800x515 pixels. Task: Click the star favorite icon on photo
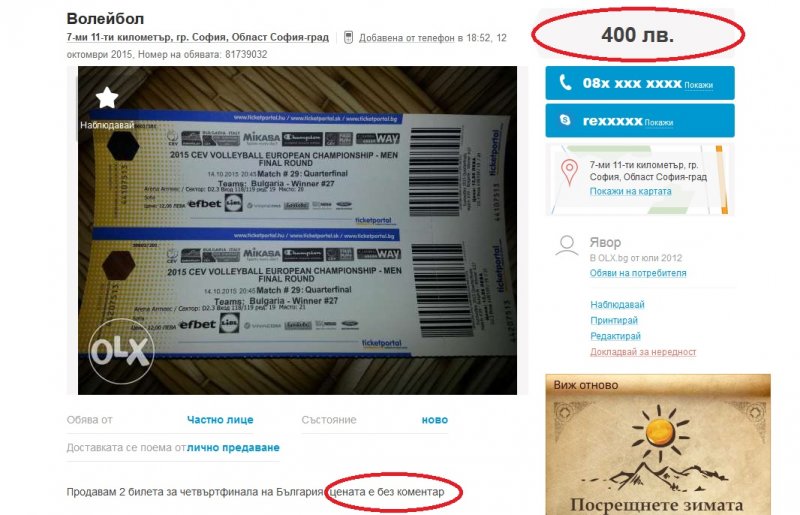tap(107, 97)
